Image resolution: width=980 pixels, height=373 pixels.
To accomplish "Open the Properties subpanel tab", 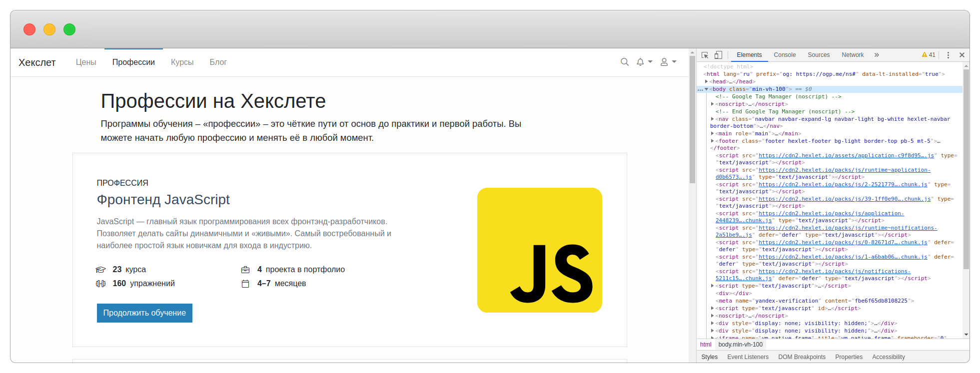I will (849, 357).
